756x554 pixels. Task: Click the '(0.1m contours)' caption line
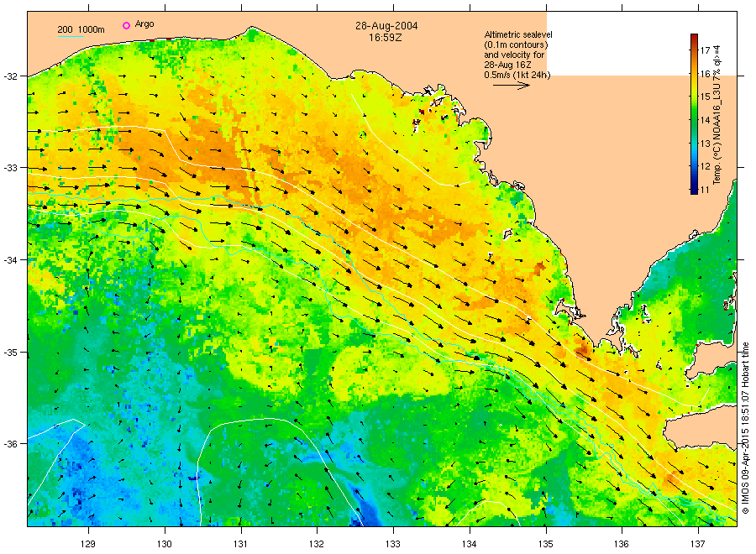[x=516, y=44]
